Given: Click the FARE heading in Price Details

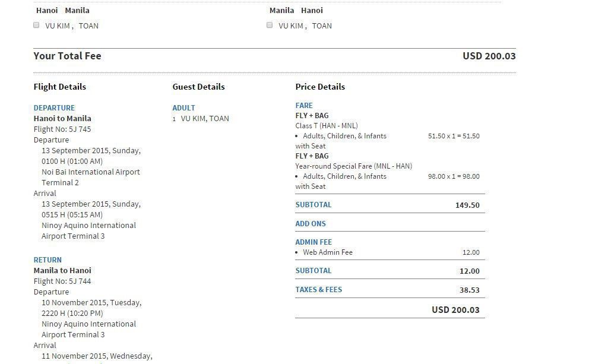Looking at the screenshot, I should tap(304, 105).
